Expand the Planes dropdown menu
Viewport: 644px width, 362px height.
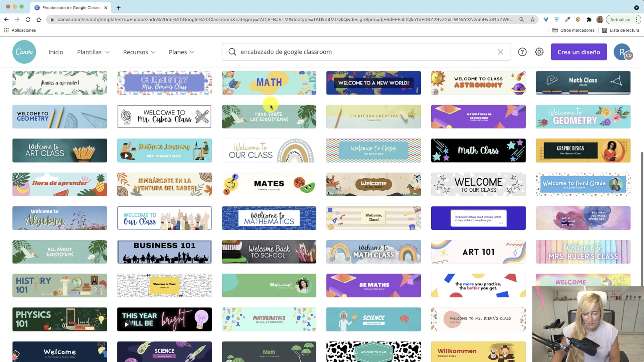pyautogui.click(x=181, y=52)
